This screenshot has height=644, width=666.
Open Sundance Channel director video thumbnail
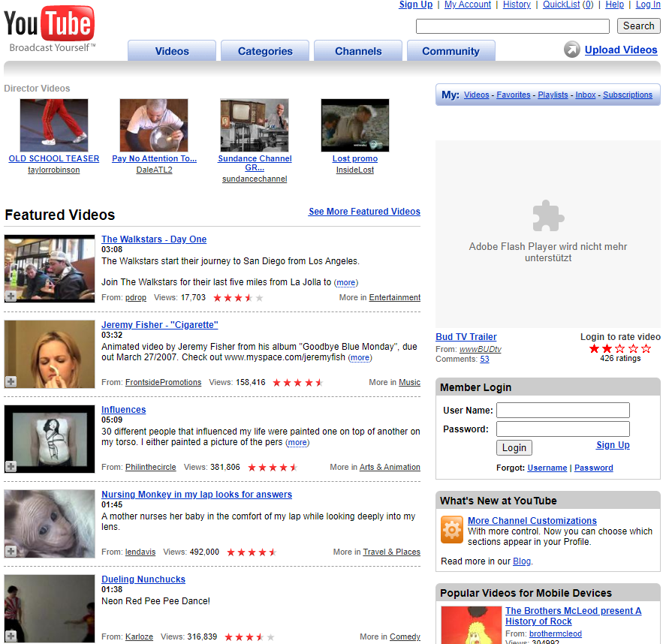255,125
